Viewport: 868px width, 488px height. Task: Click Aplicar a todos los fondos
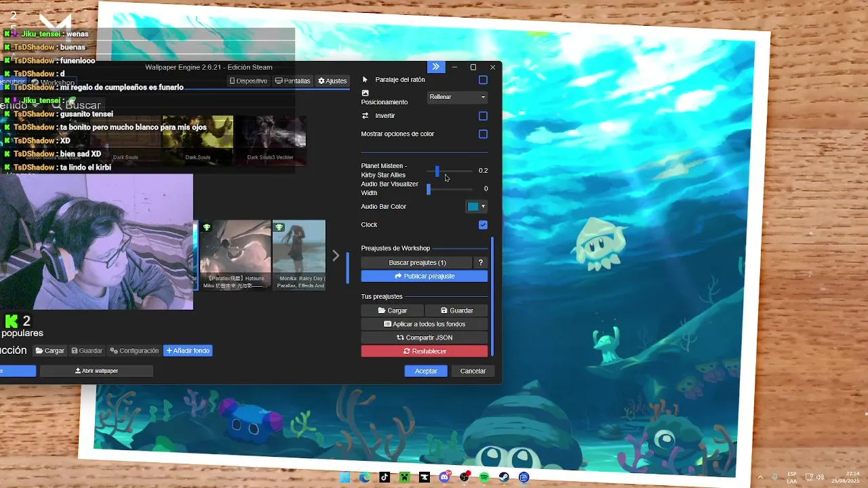[x=425, y=324]
